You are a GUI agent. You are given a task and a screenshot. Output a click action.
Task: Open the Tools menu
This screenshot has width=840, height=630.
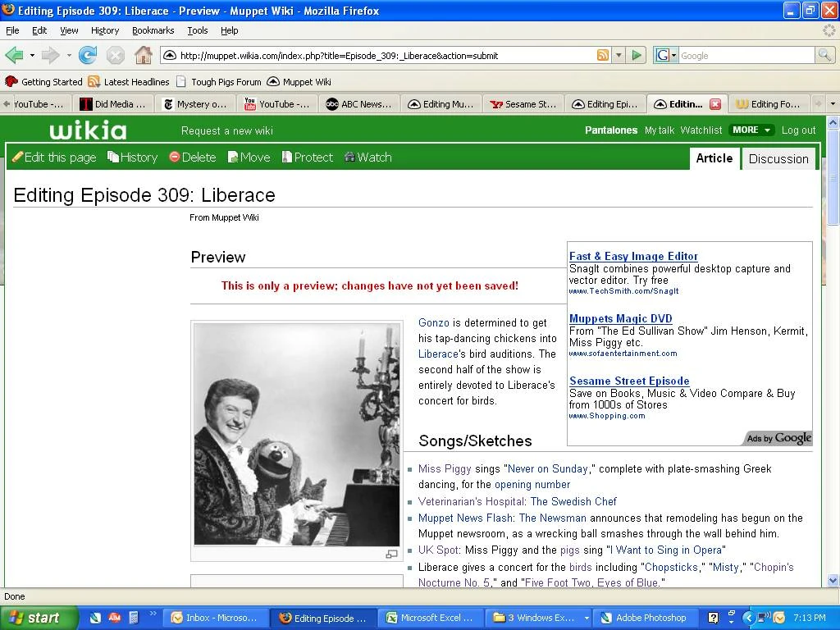197,30
